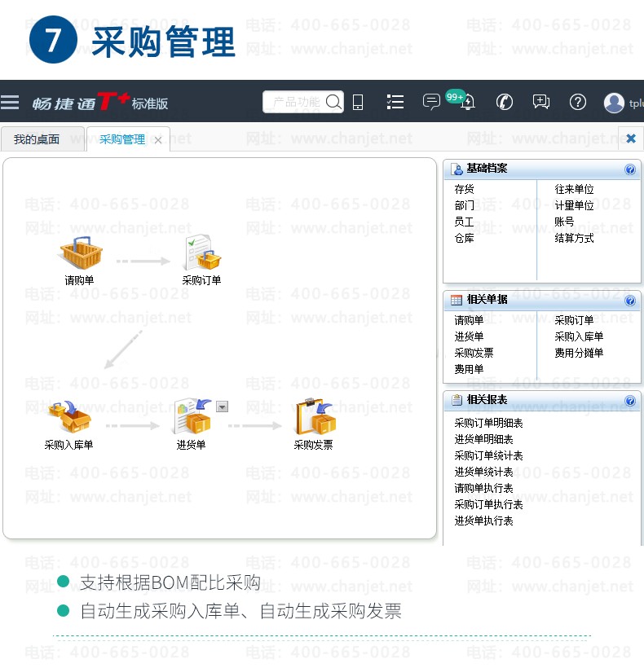The width and height of the screenshot is (644, 668).
Task: Open the 采购订单 workflow icon
Action: [202, 253]
